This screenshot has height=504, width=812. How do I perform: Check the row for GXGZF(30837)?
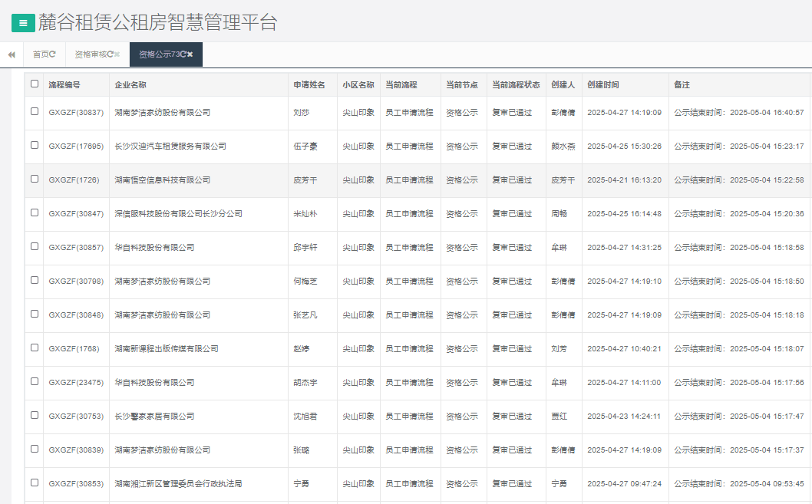(35, 111)
